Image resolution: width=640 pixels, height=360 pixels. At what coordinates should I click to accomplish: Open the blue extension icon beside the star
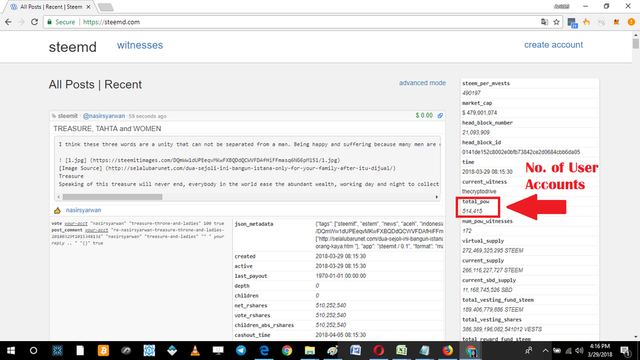coord(572,22)
